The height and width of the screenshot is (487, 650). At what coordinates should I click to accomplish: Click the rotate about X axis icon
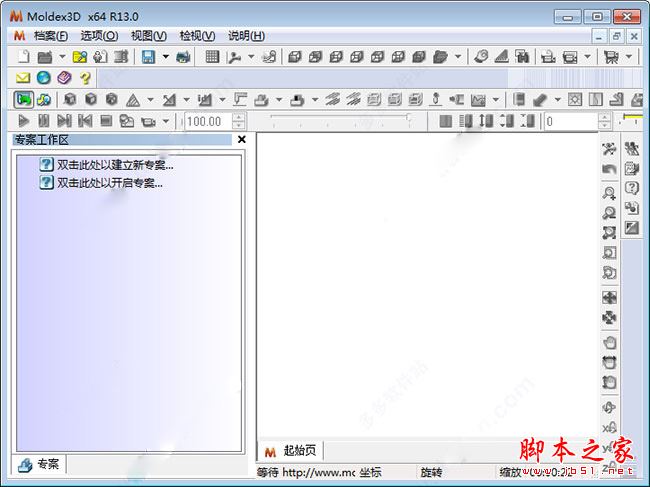609,427
